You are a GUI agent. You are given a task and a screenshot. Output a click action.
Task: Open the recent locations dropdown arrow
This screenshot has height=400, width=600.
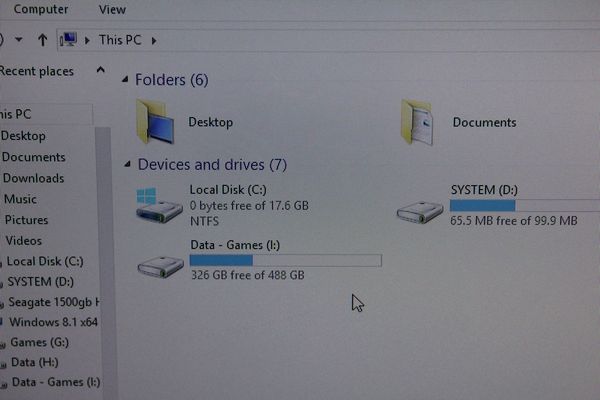18,39
